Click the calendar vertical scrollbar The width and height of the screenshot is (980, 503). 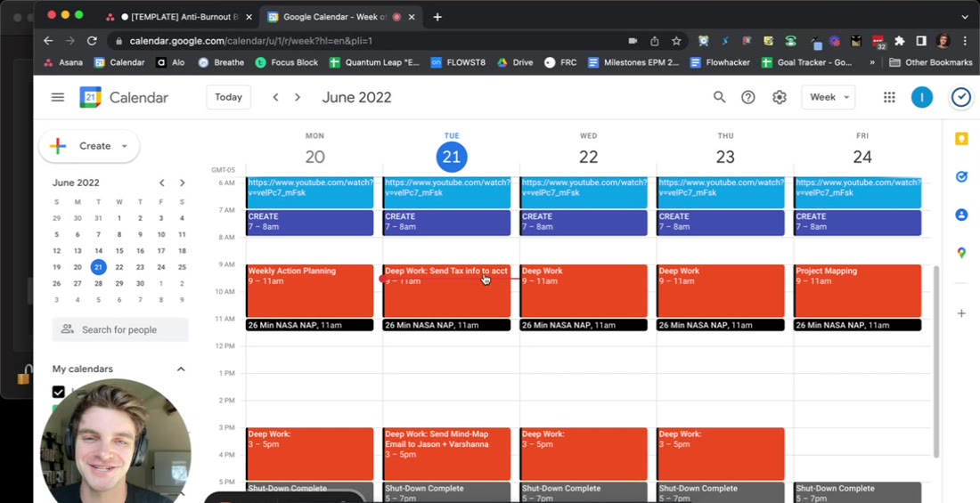tap(935, 361)
